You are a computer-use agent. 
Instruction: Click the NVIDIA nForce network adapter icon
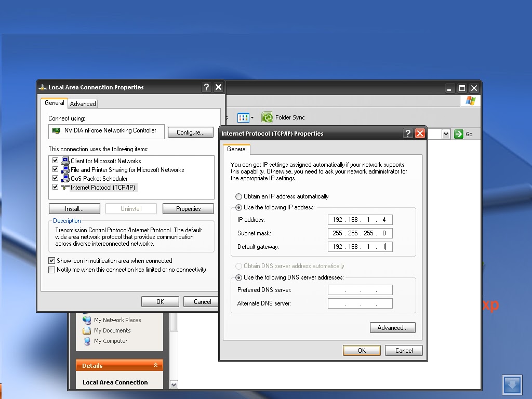pyautogui.click(x=56, y=130)
